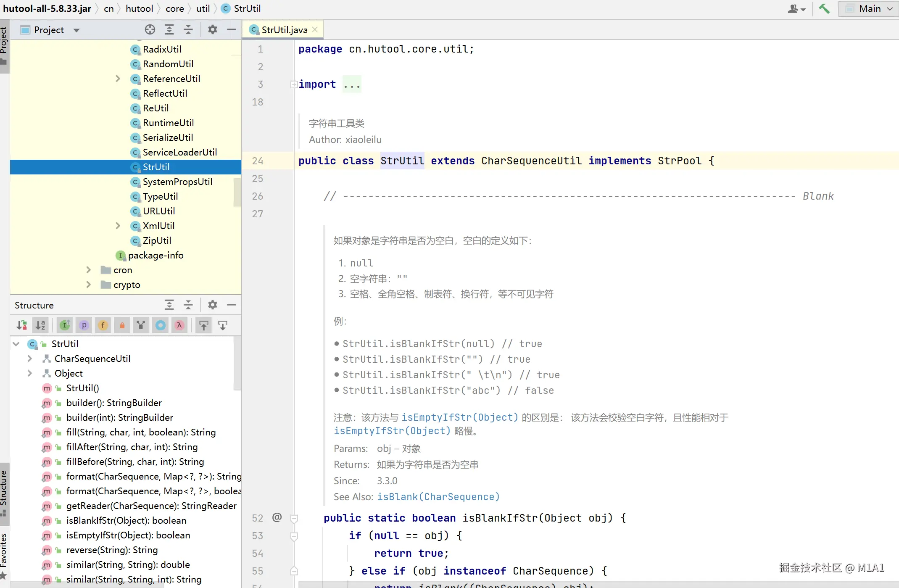This screenshot has width=899, height=588.
Task: Click the isEmptyIfStr(Object) doc link
Action: tap(459, 417)
